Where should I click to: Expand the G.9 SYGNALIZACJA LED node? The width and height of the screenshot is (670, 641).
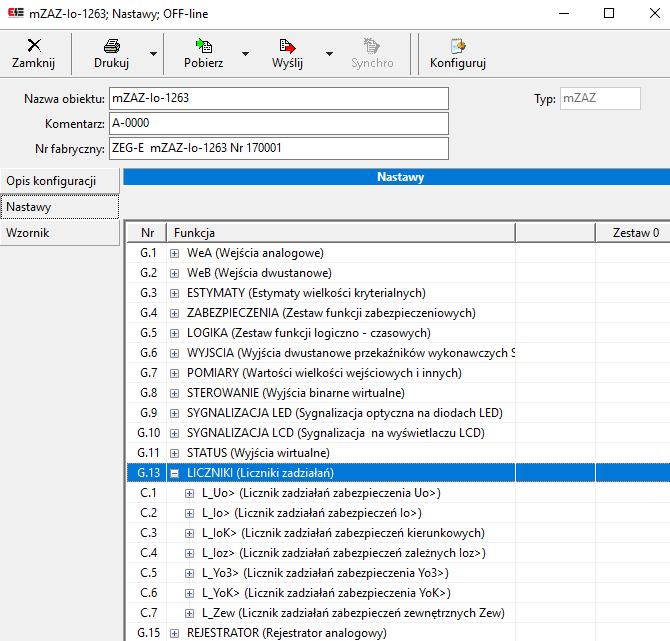[x=174, y=413]
